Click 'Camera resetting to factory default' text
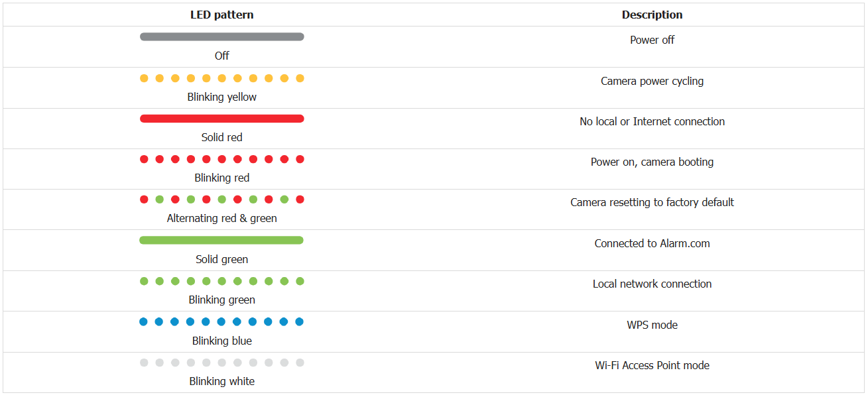 tap(652, 202)
